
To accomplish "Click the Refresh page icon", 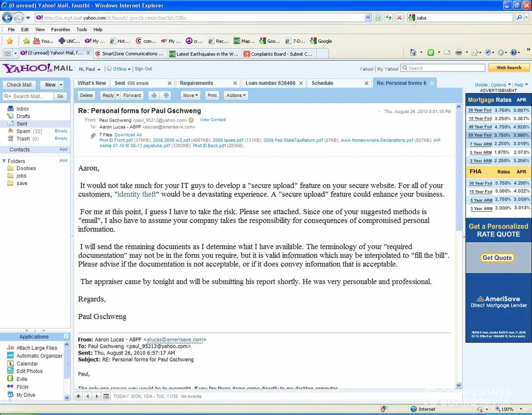I will (389, 18).
